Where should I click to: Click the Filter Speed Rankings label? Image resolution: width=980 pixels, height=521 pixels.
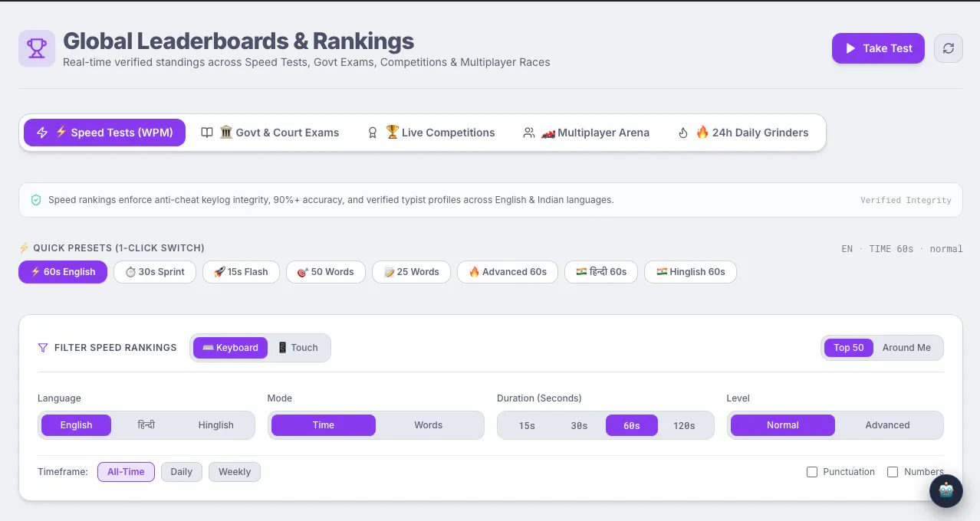[x=116, y=348]
